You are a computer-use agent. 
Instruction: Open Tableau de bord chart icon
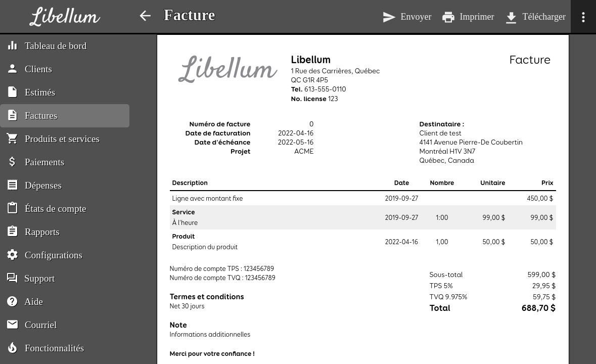point(13,46)
